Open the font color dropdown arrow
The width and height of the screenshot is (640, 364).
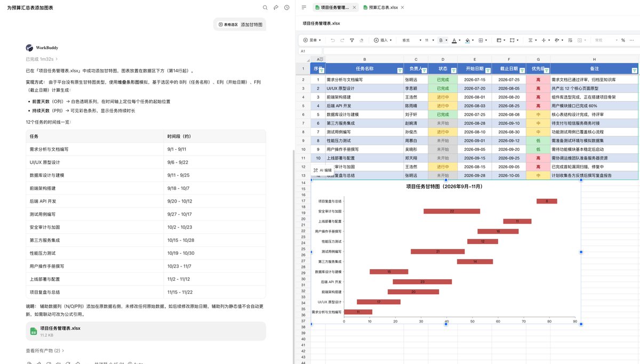click(460, 40)
